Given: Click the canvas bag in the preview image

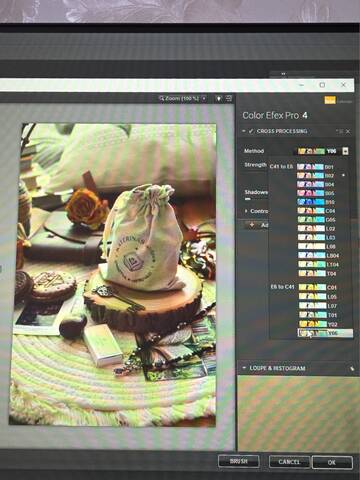Looking at the screenshot, I should [144, 237].
